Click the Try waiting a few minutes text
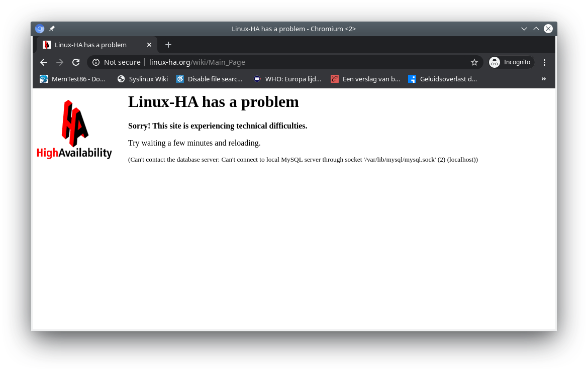The height and width of the screenshot is (371, 588). (194, 143)
